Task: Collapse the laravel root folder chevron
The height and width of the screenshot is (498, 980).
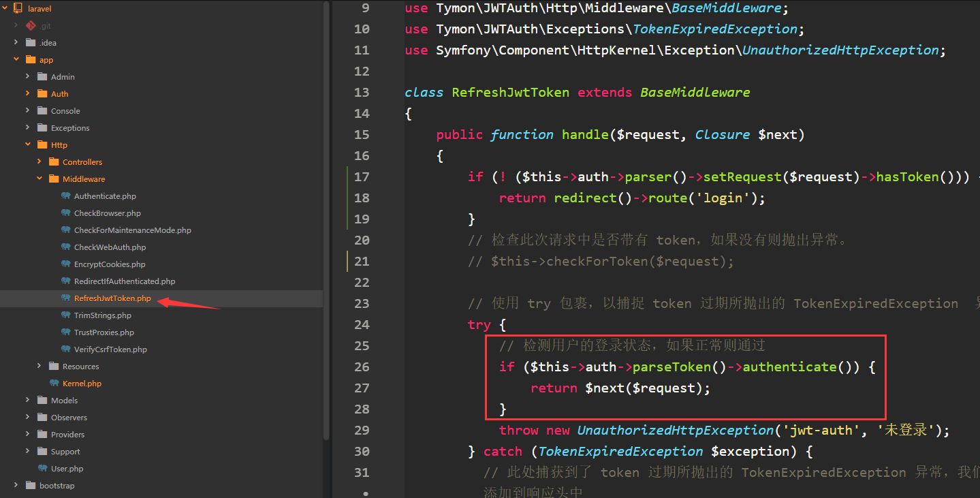Action: pyautogui.click(x=5, y=8)
